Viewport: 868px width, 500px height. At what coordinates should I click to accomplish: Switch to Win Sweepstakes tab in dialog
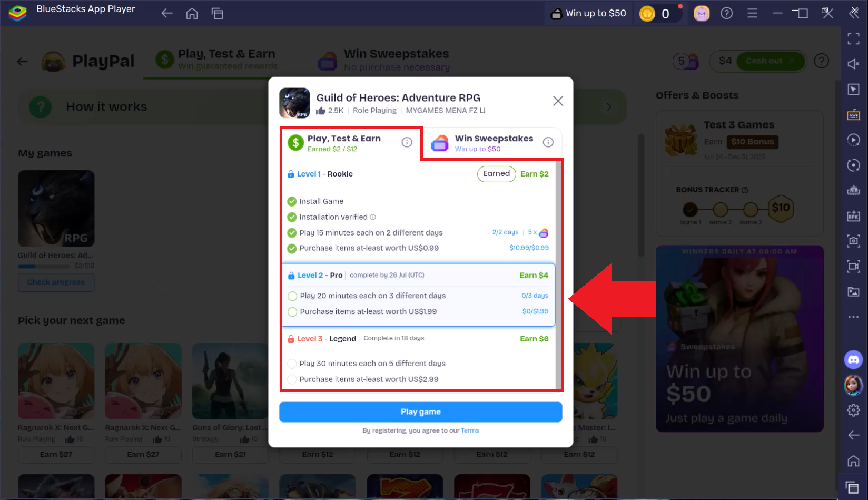[x=493, y=143]
